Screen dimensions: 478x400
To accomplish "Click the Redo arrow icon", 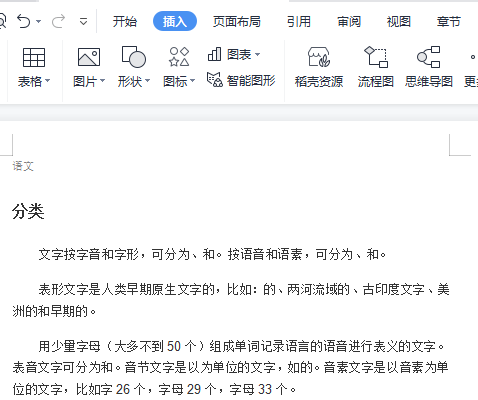I will 58,21.
